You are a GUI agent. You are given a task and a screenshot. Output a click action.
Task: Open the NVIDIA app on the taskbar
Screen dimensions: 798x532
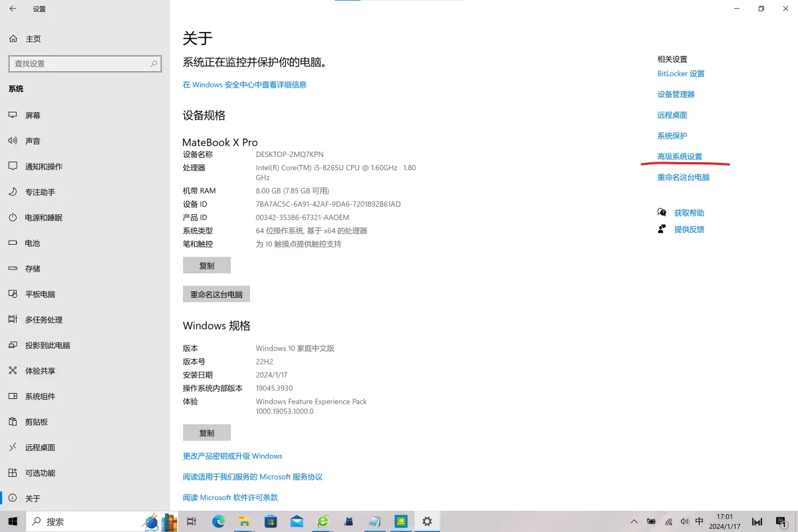click(x=401, y=521)
